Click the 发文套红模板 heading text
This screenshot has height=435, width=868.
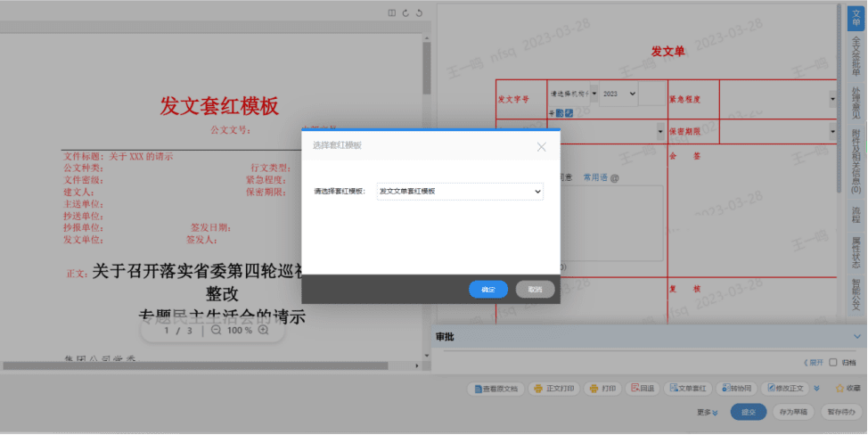coord(219,106)
